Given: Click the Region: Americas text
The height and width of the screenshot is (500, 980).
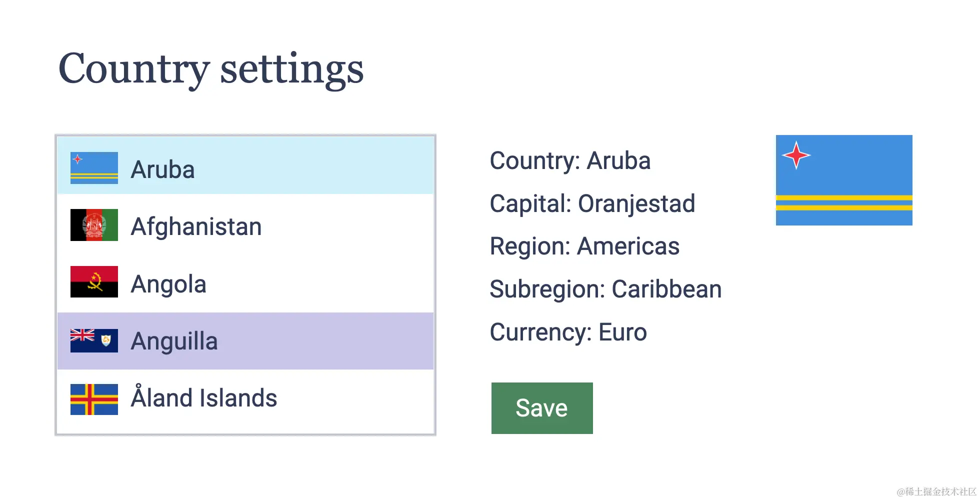Looking at the screenshot, I should click(584, 246).
